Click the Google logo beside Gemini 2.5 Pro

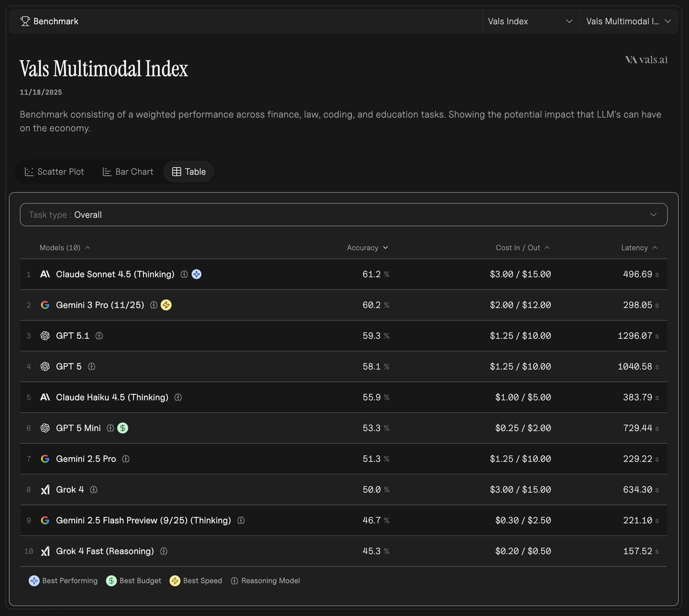[45, 459]
